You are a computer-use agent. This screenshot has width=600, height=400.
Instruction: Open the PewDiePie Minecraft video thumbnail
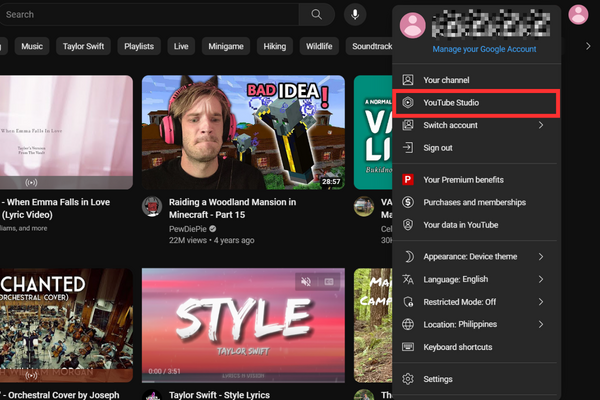point(243,132)
